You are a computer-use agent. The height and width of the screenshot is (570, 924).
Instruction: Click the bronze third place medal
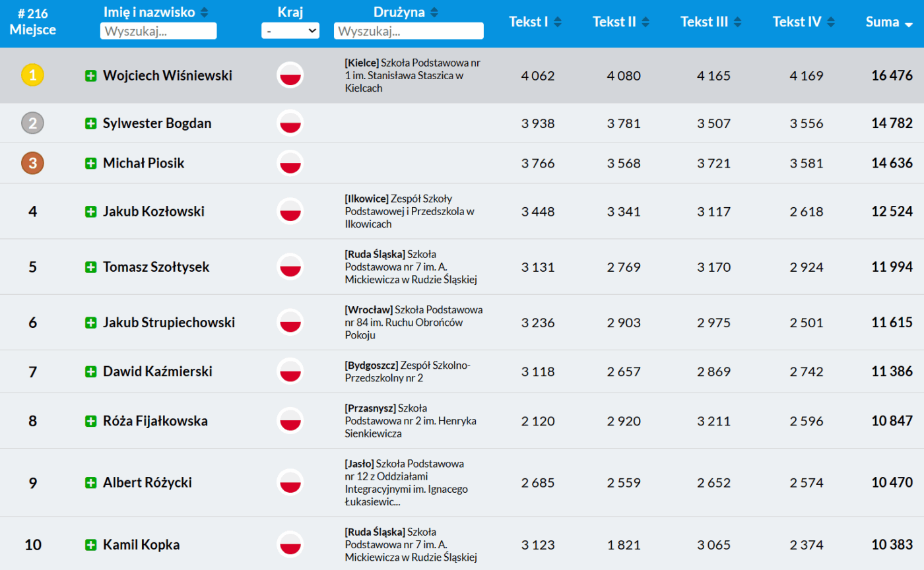(32, 163)
